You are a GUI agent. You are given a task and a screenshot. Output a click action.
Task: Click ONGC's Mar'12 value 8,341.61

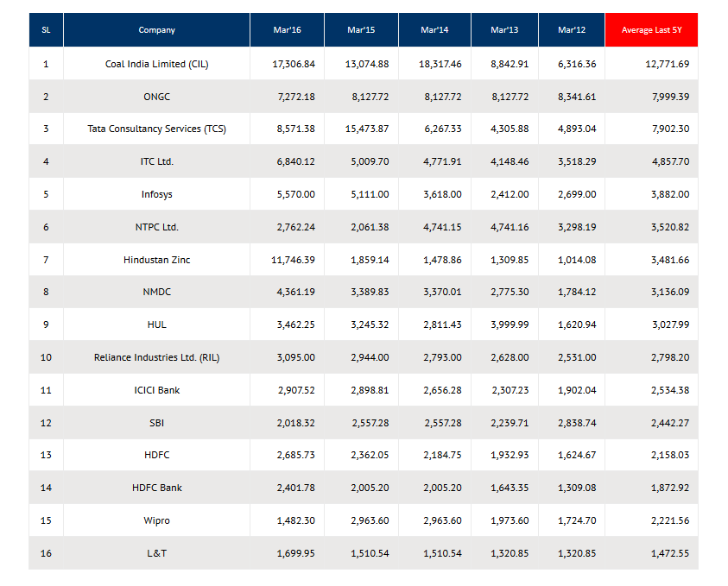577,97
